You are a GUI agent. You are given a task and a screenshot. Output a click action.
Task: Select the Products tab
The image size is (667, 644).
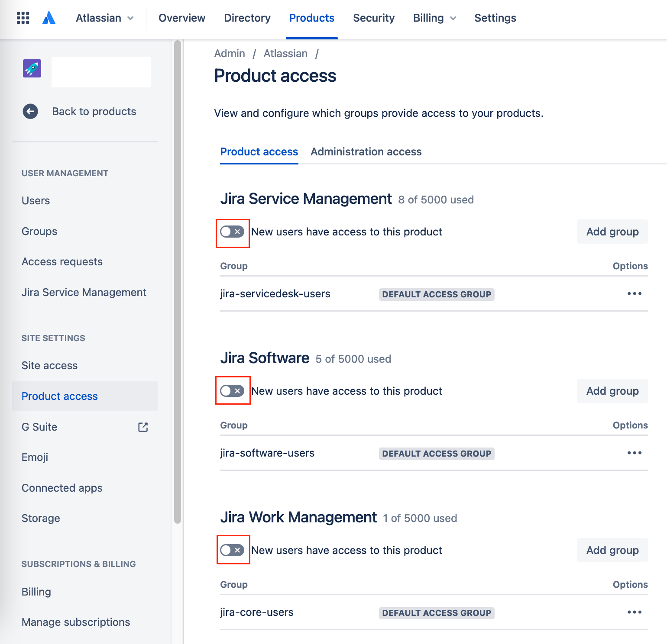[312, 18]
